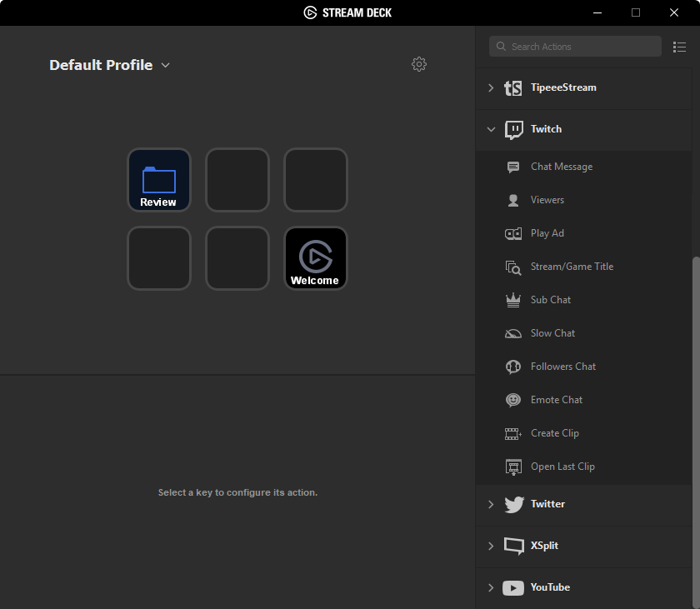Expand the YouTube category chevron
The width and height of the screenshot is (700, 609).
tap(491, 587)
